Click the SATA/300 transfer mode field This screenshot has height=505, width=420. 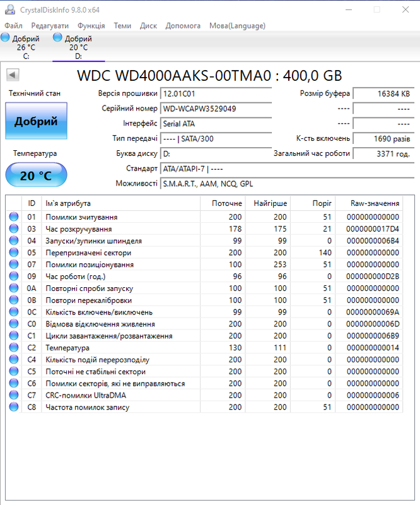[x=216, y=139]
